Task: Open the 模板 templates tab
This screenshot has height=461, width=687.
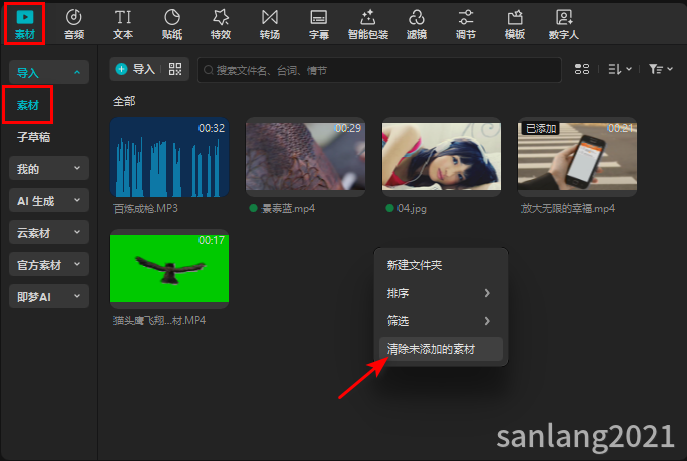Action: (515, 25)
